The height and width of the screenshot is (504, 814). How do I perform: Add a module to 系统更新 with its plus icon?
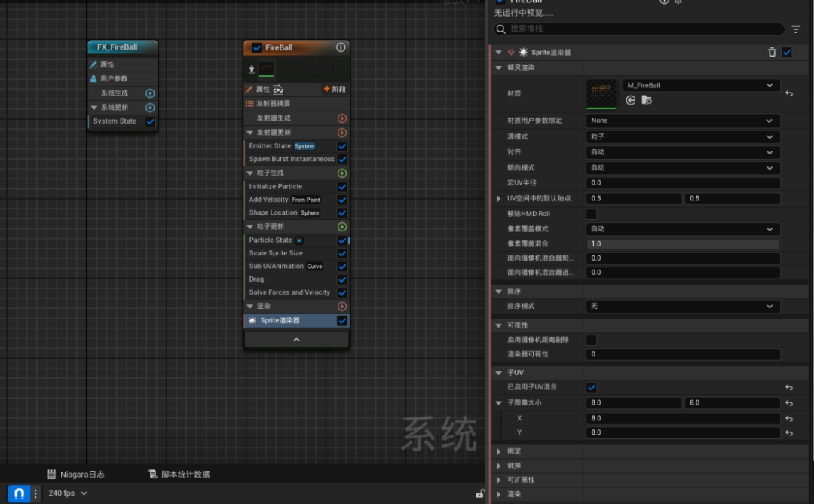[x=150, y=108]
